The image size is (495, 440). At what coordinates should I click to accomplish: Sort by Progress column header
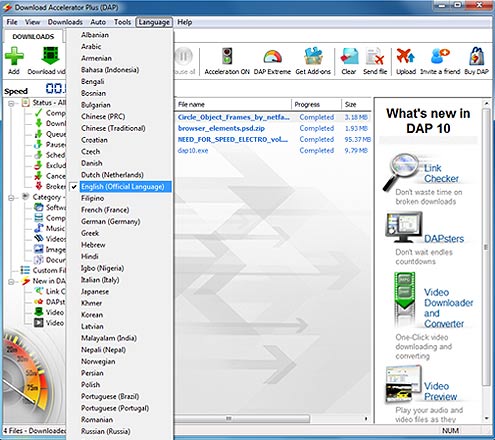tap(316, 104)
